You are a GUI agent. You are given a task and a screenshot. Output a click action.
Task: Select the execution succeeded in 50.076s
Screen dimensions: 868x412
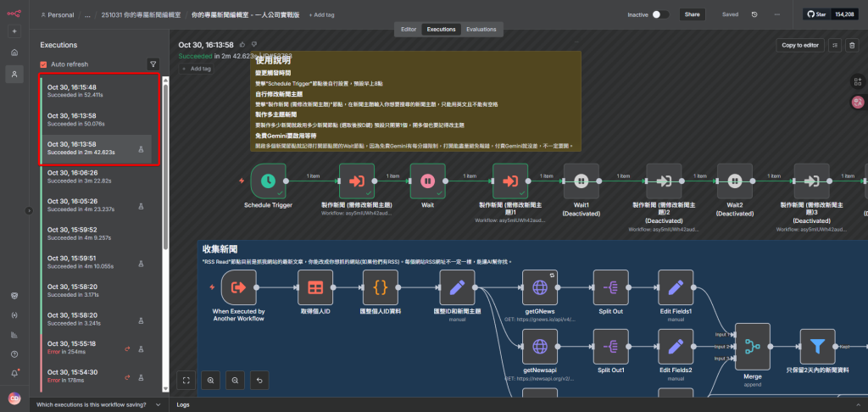[97, 120]
